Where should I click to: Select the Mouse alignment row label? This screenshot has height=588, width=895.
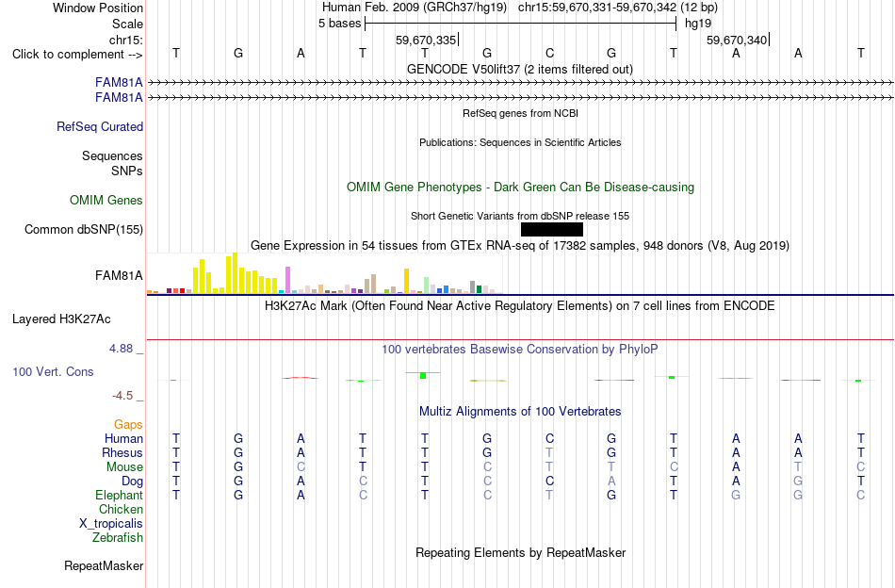124,467
